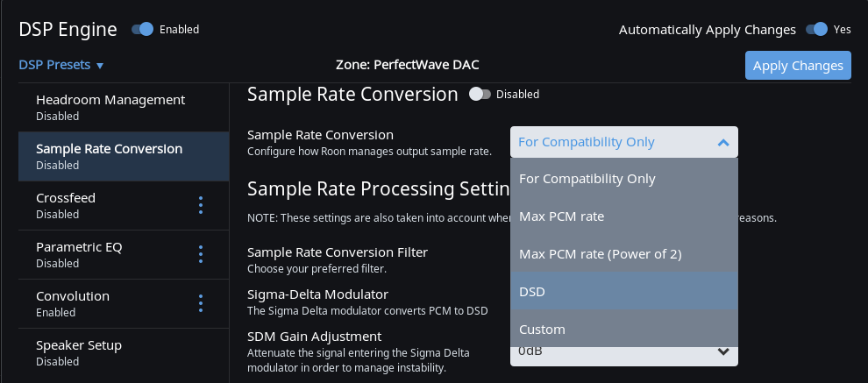Select Parametric EQ in the sidebar

pyautogui.click(x=79, y=254)
